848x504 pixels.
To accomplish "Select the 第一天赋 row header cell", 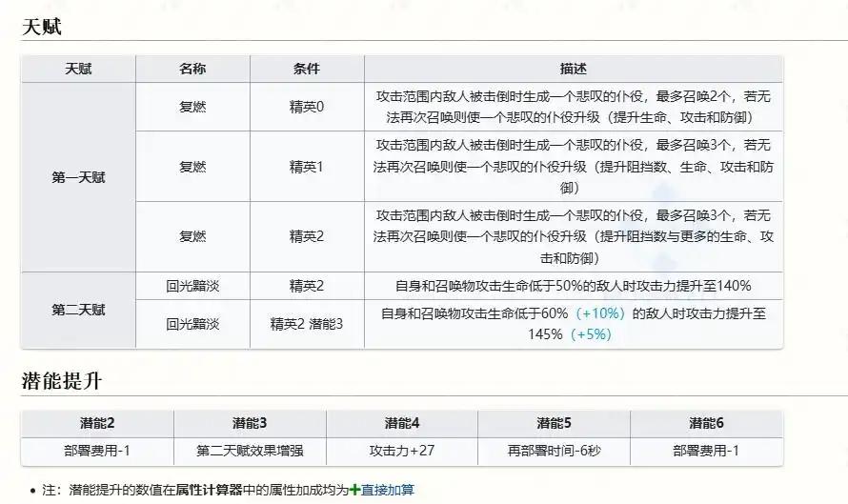I will pyautogui.click(x=78, y=177).
